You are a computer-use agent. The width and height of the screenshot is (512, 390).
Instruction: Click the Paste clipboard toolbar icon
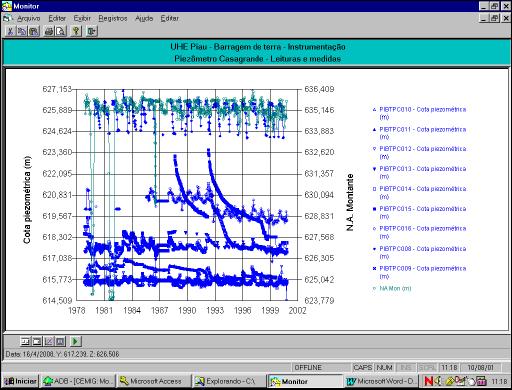[x=34, y=31]
